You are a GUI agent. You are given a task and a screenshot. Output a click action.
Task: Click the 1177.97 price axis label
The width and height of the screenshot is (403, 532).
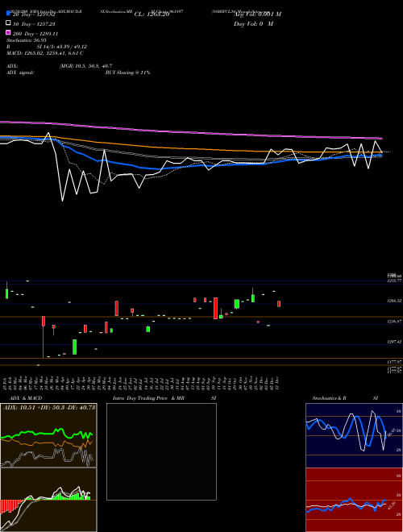coord(395,362)
